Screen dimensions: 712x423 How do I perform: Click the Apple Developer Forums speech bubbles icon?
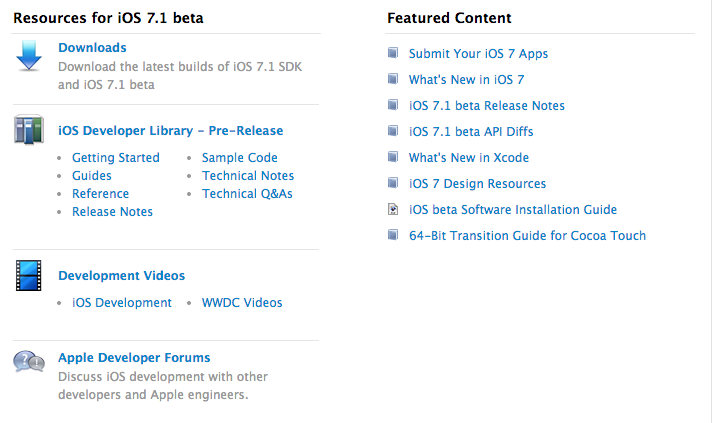tap(29, 361)
